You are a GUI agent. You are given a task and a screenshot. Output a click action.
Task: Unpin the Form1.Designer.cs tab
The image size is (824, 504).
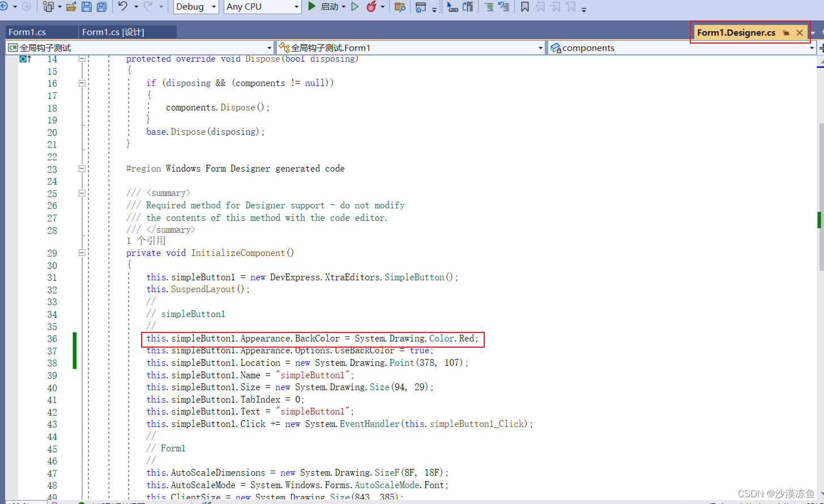[x=786, y=32]
